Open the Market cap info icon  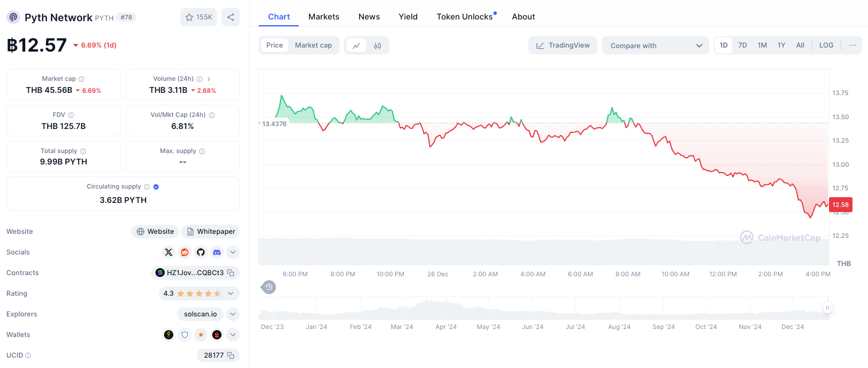81,79
